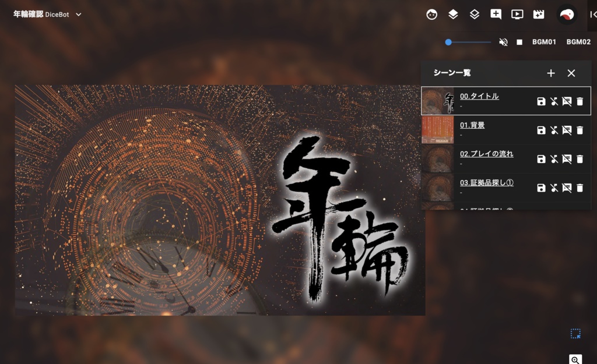Open the 03.証拠品探し① scene link

click(x=487, y=182)
